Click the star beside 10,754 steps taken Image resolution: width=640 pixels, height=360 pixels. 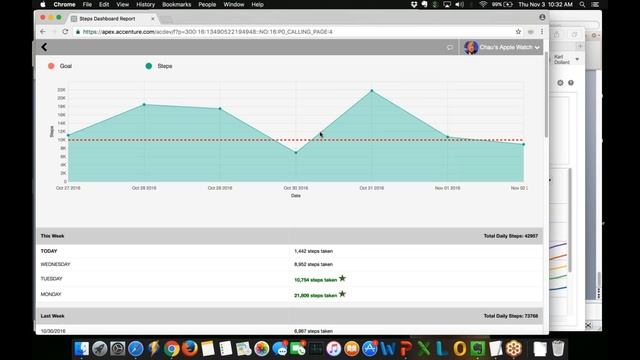tap(342, 278)
